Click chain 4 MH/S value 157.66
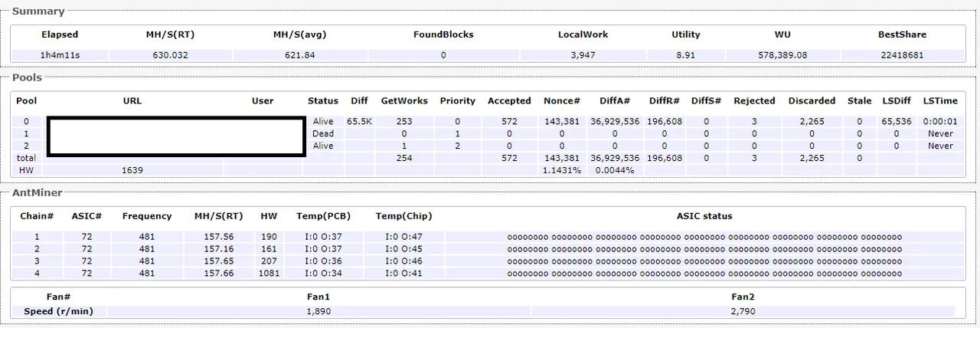980x351 pixels. tap(219, 274)
